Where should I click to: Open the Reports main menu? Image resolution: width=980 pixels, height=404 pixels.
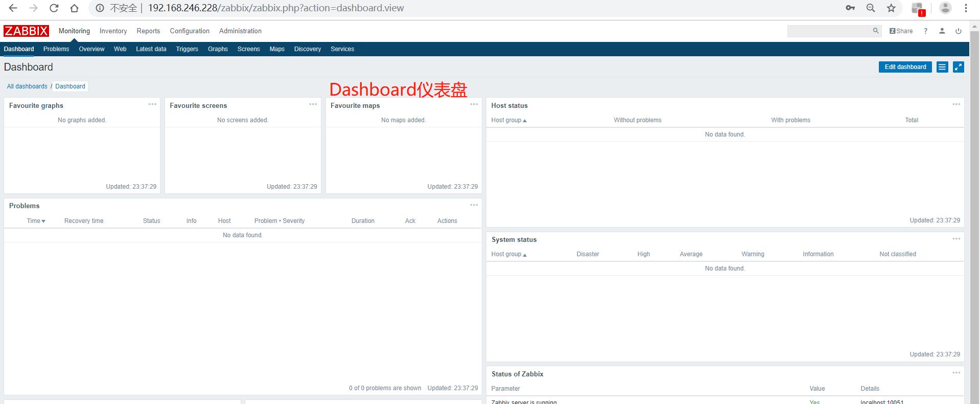[x=148, y=31]
